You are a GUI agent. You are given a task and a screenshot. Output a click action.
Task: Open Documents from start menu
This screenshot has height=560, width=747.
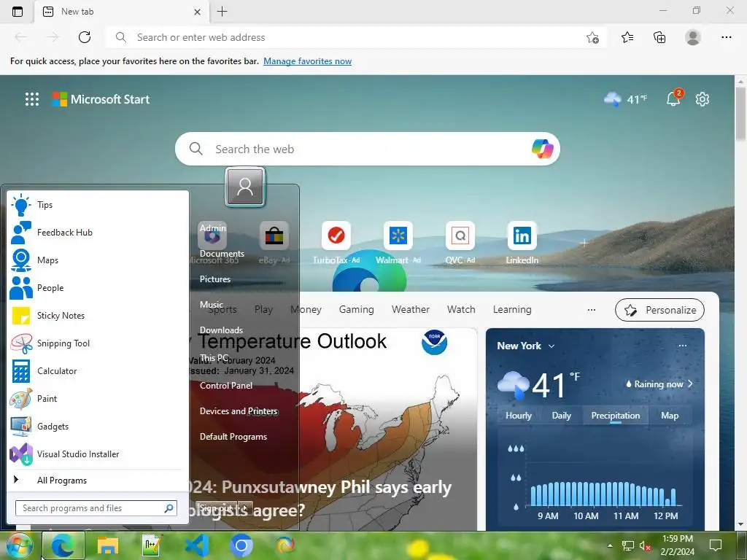pos(222,253)
